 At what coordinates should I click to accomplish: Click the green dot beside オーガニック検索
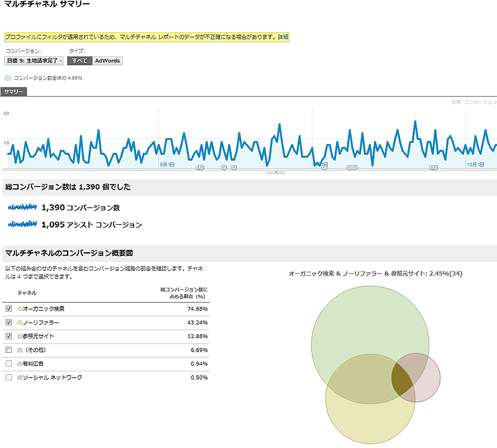tap(20, 309)
